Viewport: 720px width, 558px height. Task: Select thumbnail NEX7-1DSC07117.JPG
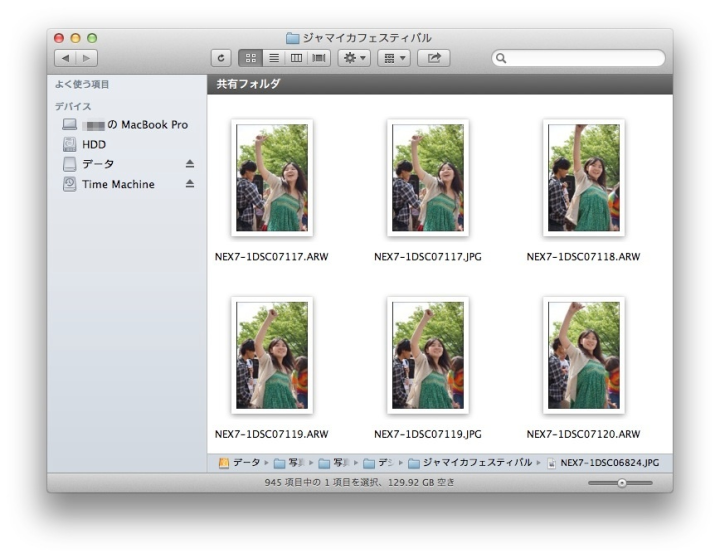pyautogui.click(x=427, y=178)
